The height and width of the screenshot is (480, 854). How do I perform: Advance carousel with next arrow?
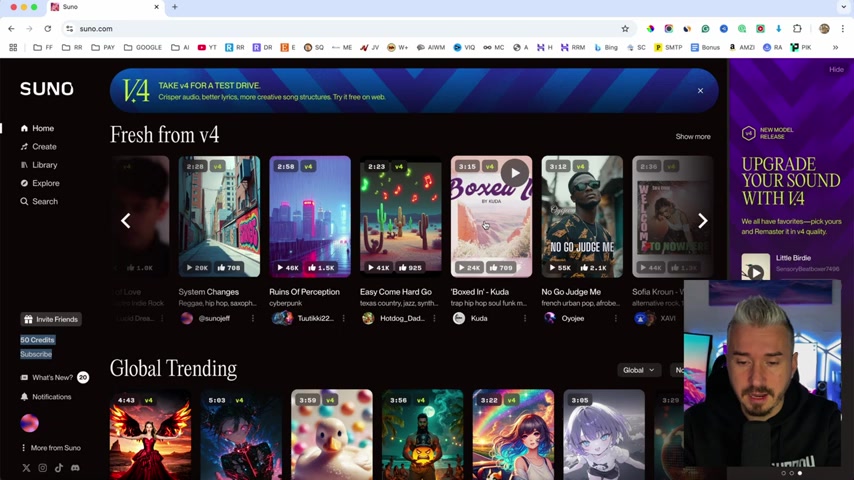click(x=703, y=221)
